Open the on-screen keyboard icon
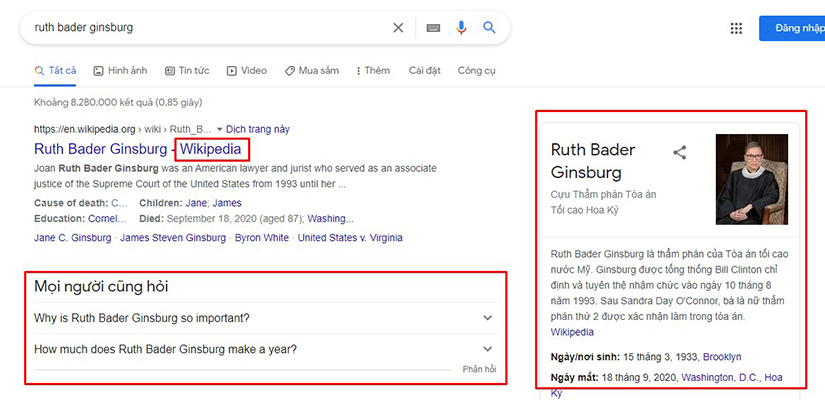825x400 pixels. click(x=433, y=28)
